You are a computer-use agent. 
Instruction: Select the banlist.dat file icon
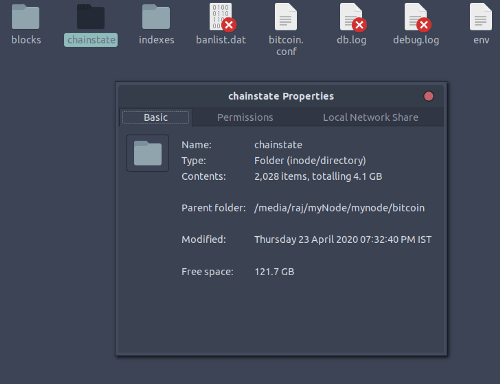click(222, 17)
